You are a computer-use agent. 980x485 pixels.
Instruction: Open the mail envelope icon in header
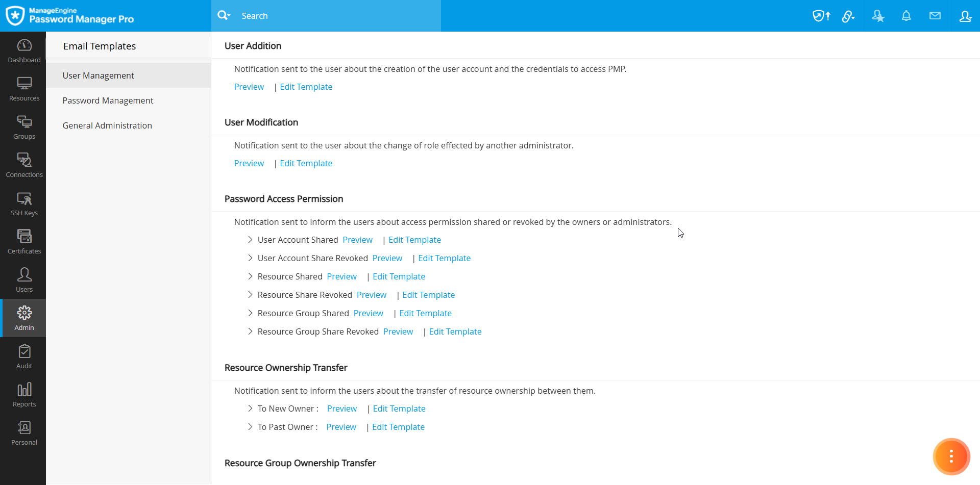point(935,16)
